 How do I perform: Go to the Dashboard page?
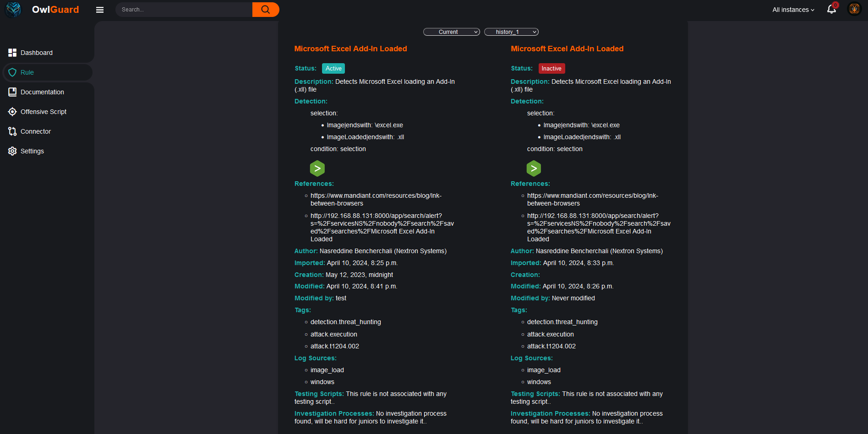pos(37,53)
